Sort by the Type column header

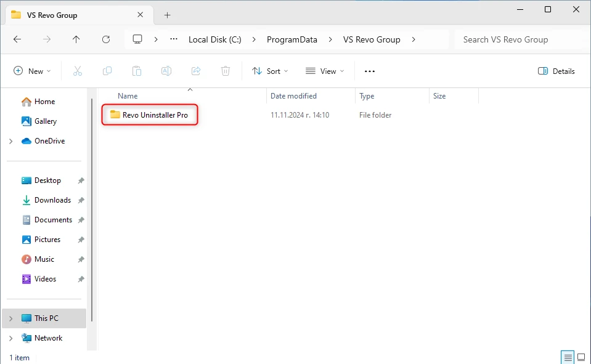(x=392, y=95)
